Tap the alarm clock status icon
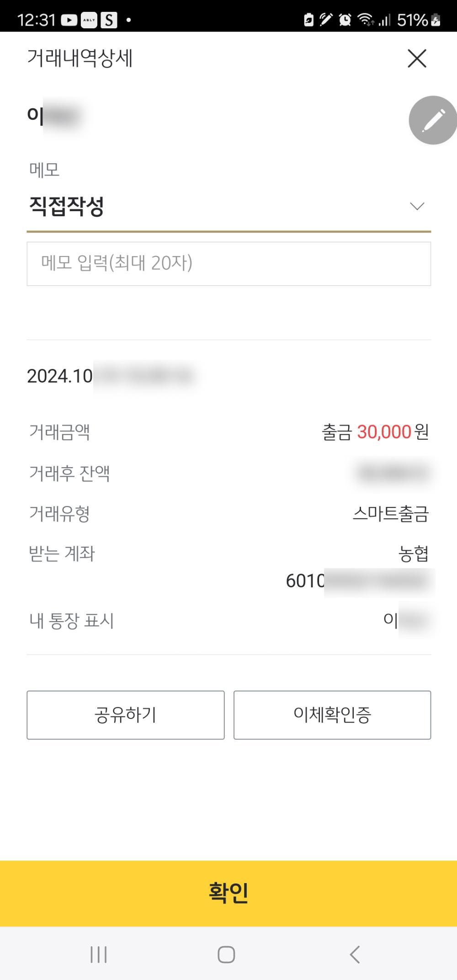 345,20
